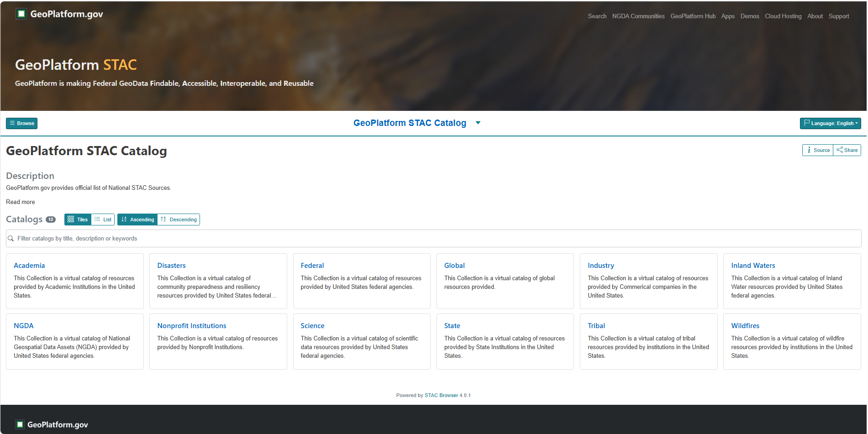Image resolution: width=868 pixels, height=434 pixels.
Task: Switch catalogs view to Tiles
Action: [78, 220]
